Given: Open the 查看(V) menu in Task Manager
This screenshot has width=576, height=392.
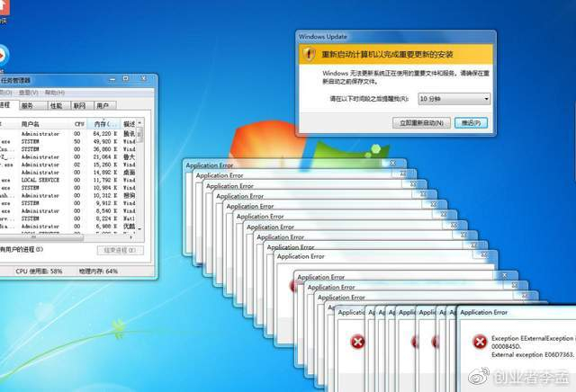Looking at the screenshot, I should click(x=29, y=93).
